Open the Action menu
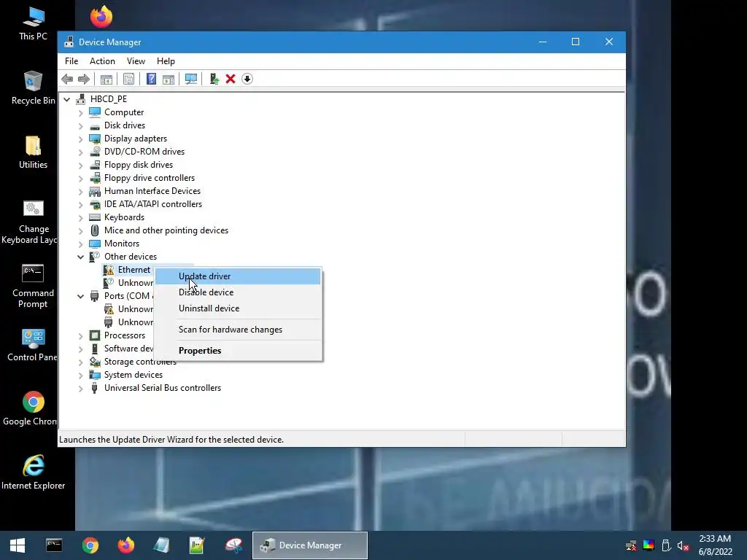Viewport: 747px width, 560px height. [102, 61]
